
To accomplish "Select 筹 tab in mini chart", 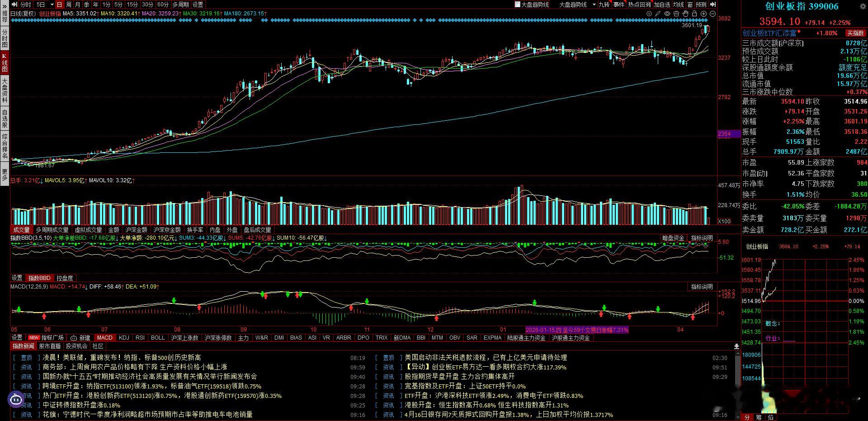I will pyautogui.click(x=759, y=417).
